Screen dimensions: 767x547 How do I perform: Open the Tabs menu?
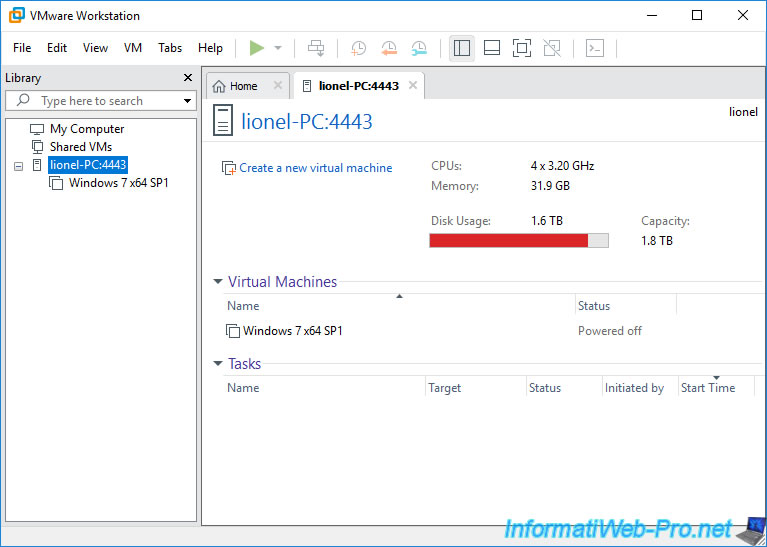point(170,48)
